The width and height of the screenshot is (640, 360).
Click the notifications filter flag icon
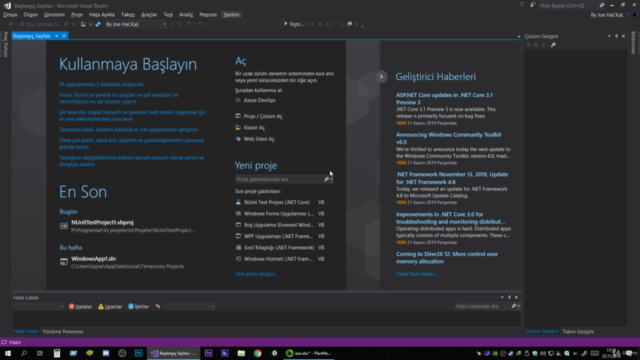[x=522, y=5]
